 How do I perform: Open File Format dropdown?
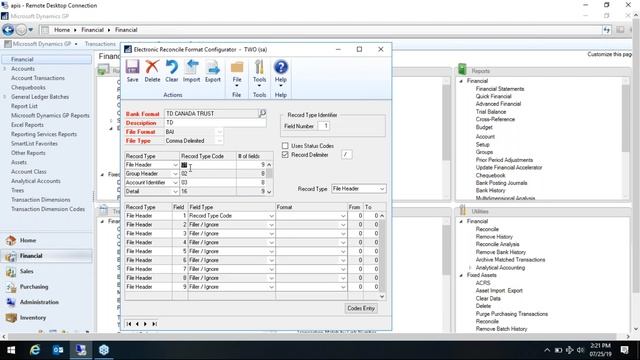click(219, 132)
